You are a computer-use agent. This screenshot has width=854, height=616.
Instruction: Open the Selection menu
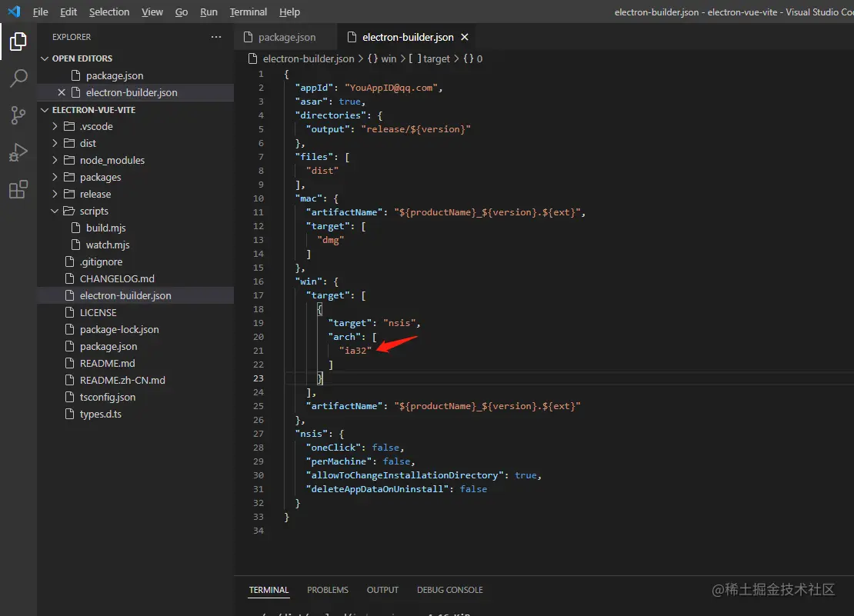point(109,12)
